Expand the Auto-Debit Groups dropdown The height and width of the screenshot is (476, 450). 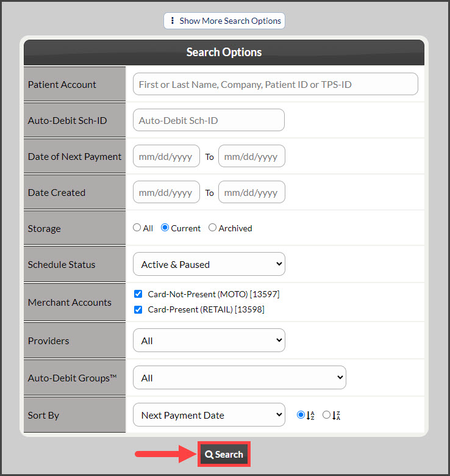point(240,378)
